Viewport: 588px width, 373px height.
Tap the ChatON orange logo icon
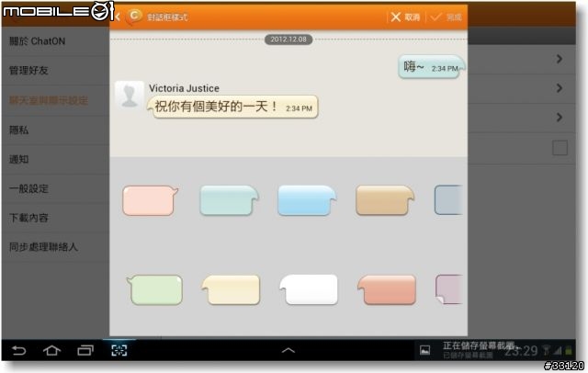click(x=134, y=17)
